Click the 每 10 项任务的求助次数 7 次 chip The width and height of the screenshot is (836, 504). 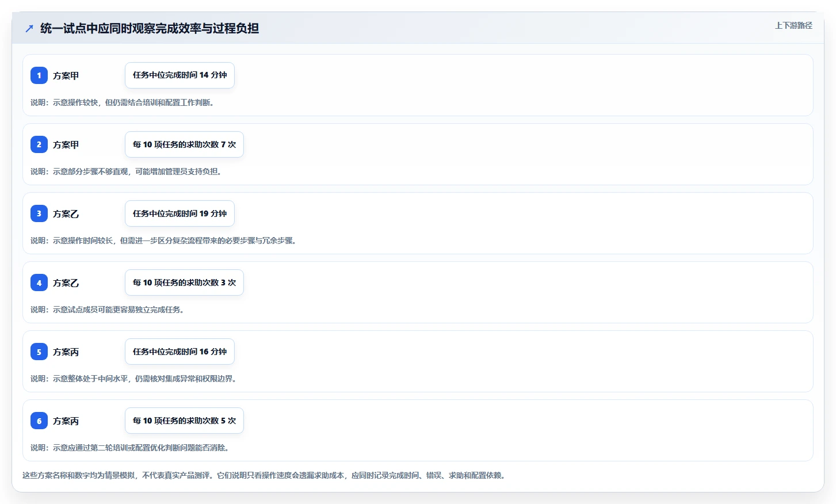click(184, 144)
